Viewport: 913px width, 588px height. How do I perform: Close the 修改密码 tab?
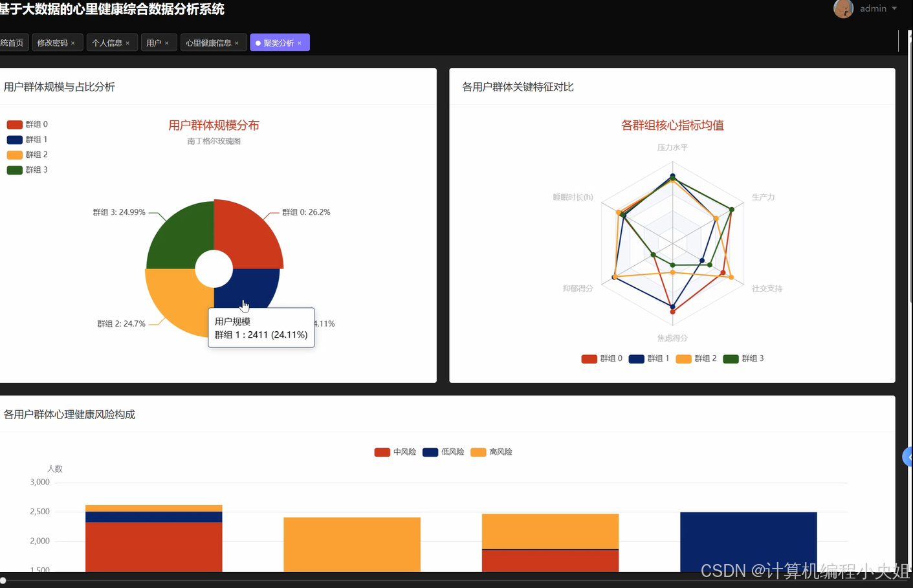pos(73,43)
